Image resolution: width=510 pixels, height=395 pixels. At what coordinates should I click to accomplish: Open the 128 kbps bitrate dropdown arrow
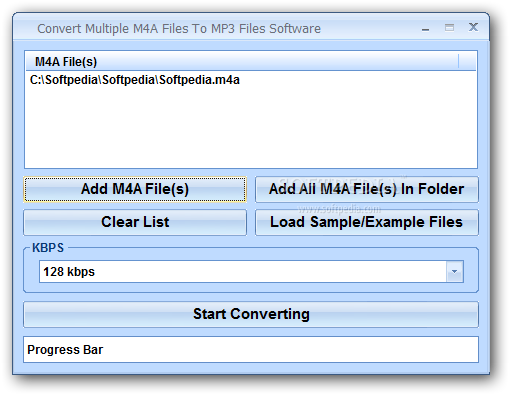pos(455,272)
